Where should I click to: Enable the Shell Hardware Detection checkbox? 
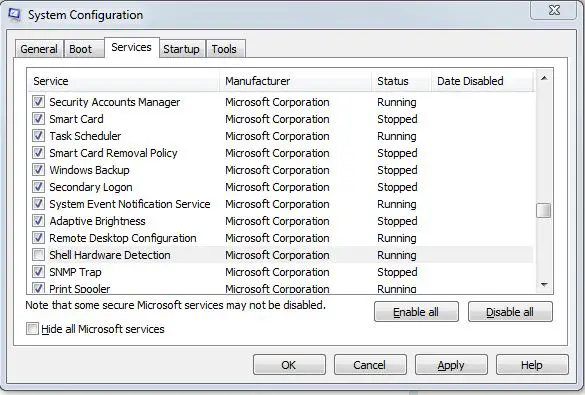coord(38,255)
